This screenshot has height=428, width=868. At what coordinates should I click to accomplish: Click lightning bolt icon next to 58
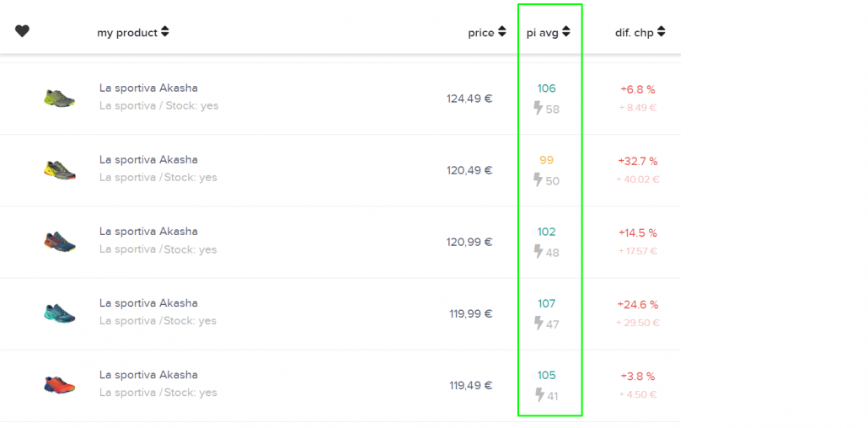538,108
